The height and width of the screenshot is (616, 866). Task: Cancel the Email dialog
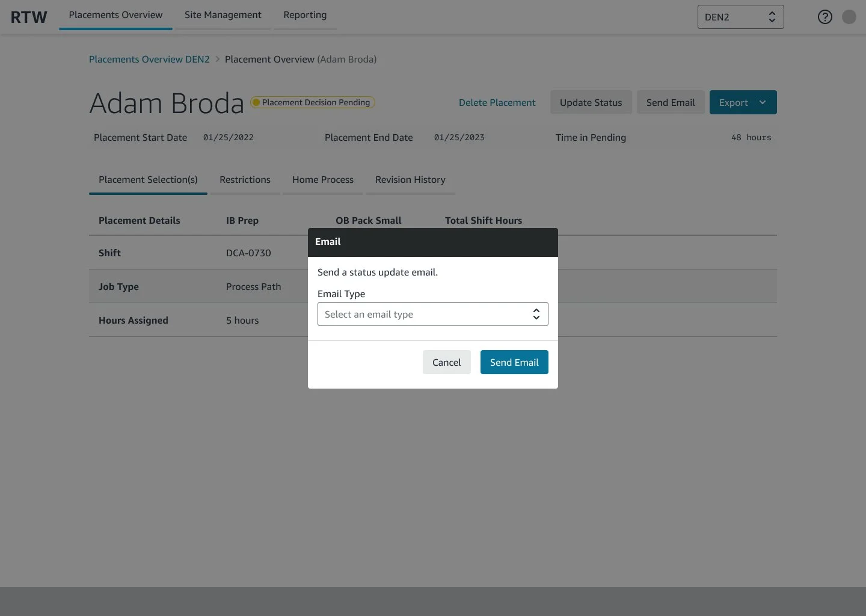pos(447,362)
